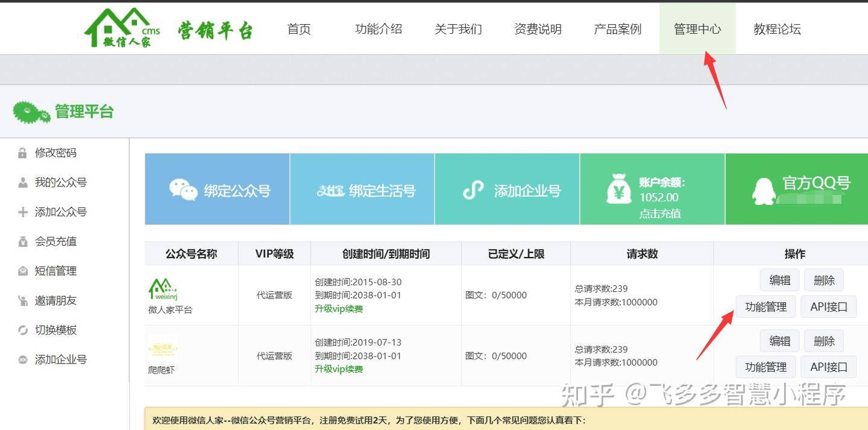Screen dimensions: 868x430
Task: Click 升级vip续费 link for 微人家平台
Action: 339,309
